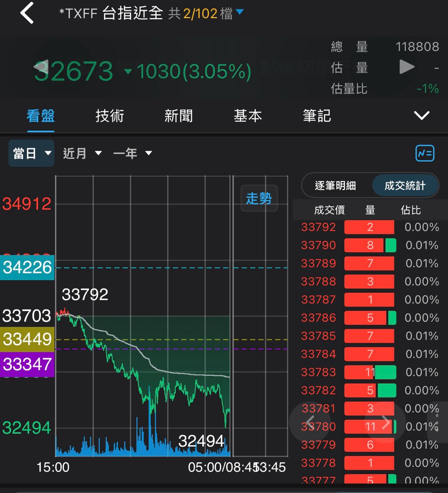Viewport: 448px width, 493px height.
Task: Open the 新聞 tab
Action: [x=178, y=116]
